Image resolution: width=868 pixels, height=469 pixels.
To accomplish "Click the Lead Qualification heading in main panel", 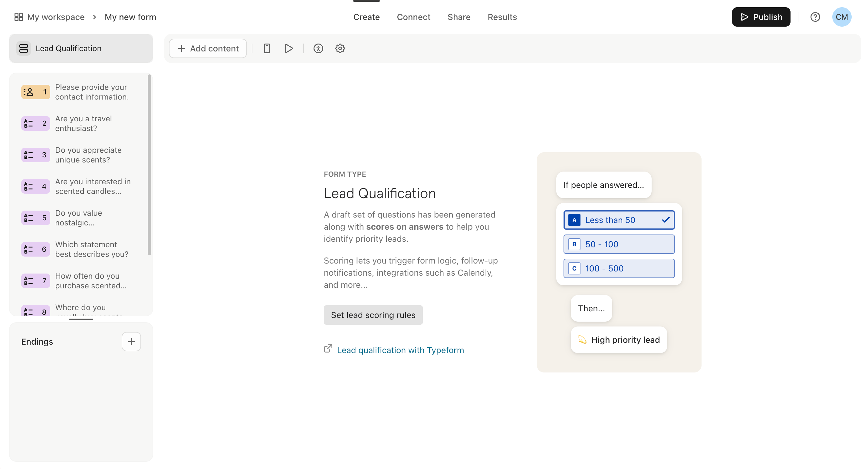I will 380,193.
